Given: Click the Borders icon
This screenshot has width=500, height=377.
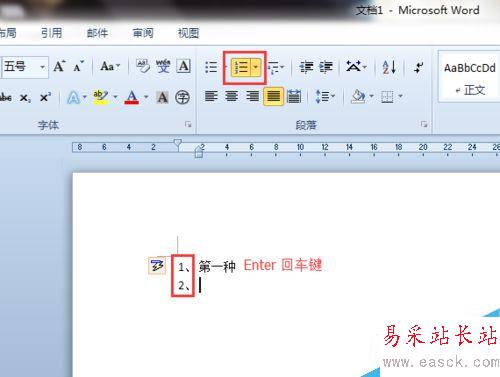Looking at the screenshot, I should [387, 97].
